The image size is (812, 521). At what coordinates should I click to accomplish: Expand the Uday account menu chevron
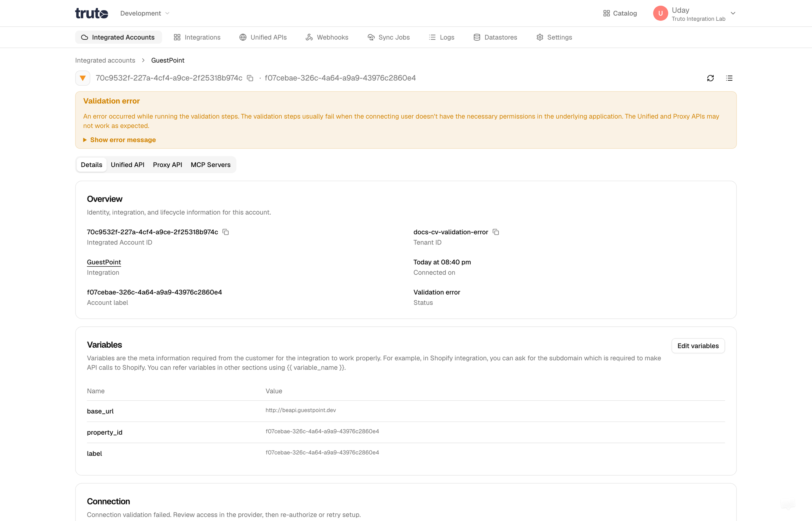tap(733, 13)
